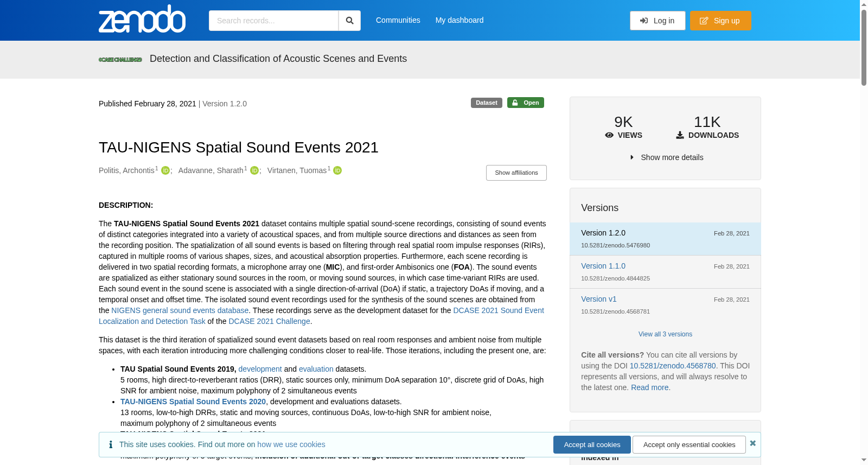Click DOI text 10.5281/zenodo.4844825
The width and height of the screenshot is (868, 465).
[615, 278]
